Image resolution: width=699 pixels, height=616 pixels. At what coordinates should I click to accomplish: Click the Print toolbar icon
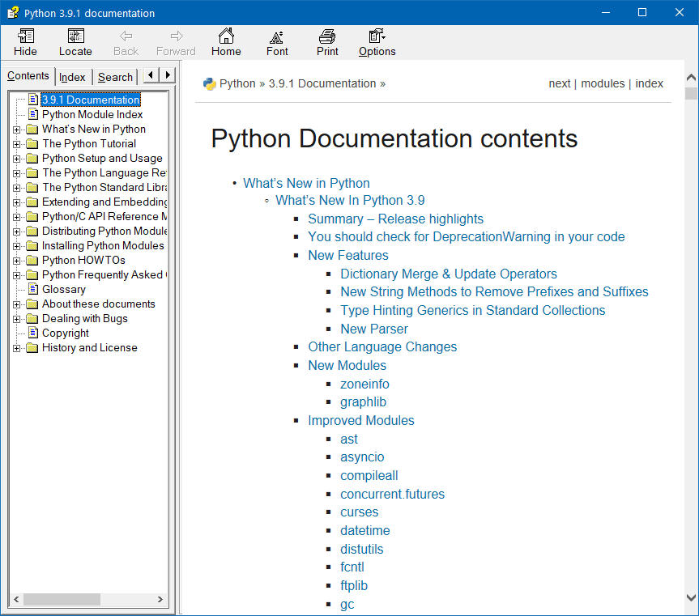327,36
